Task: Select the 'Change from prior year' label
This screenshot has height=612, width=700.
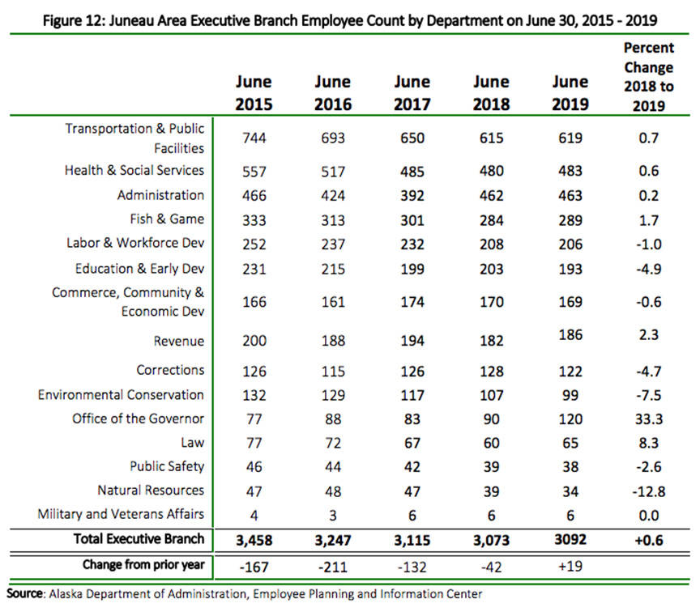Action: 143,564
